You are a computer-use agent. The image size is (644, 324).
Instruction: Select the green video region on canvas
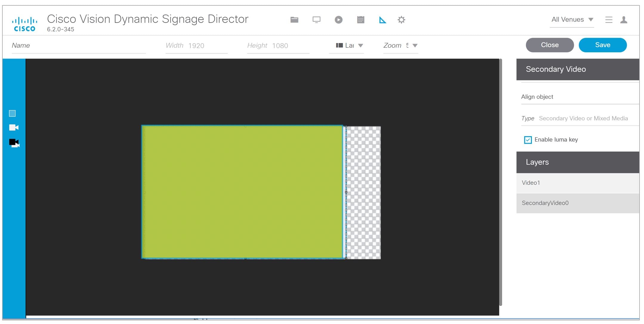pyautogui.click(x=242, y=192)
